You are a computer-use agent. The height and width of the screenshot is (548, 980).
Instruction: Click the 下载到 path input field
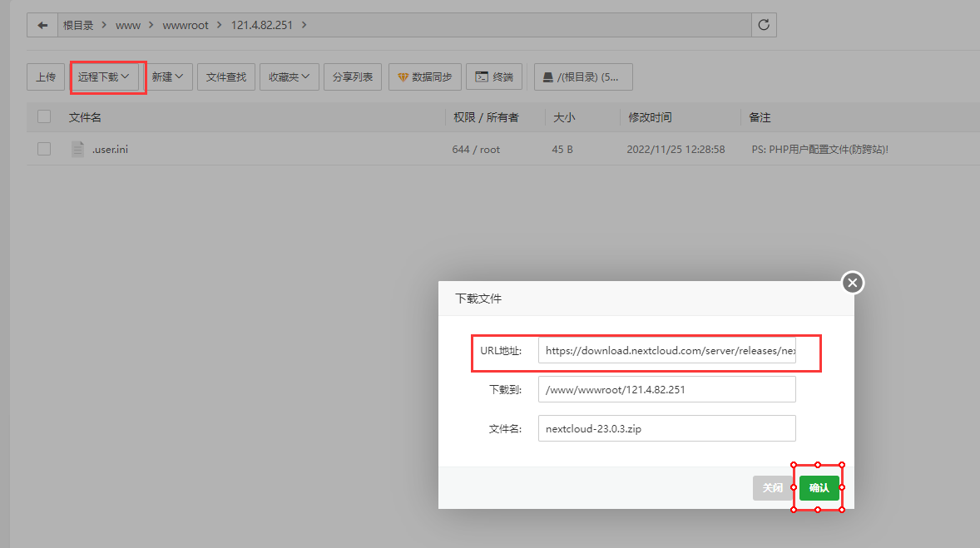(x=667, y=389)
